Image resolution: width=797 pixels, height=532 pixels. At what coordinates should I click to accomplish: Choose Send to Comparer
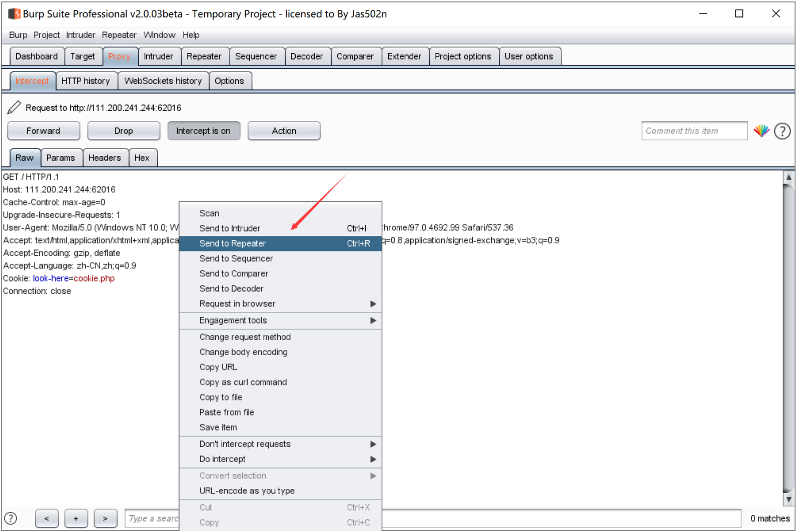(280, 273)
